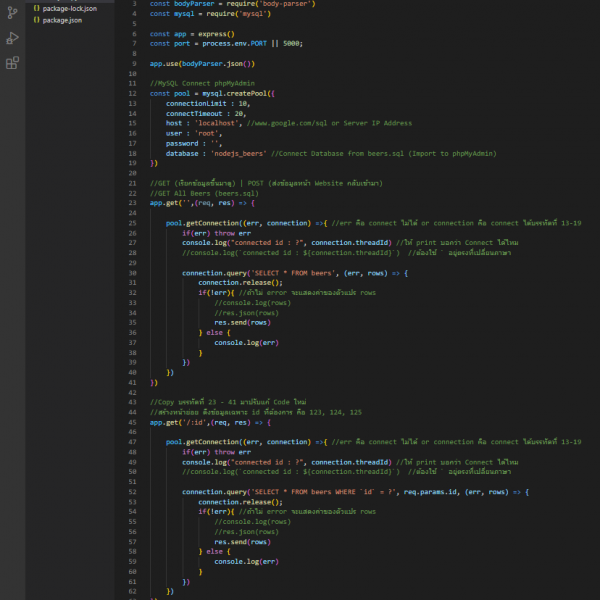Viewport: 600px width, 600px height.
Task: Open the Run and Debug view
Action: pyautogui.click(x=12, y=38)
